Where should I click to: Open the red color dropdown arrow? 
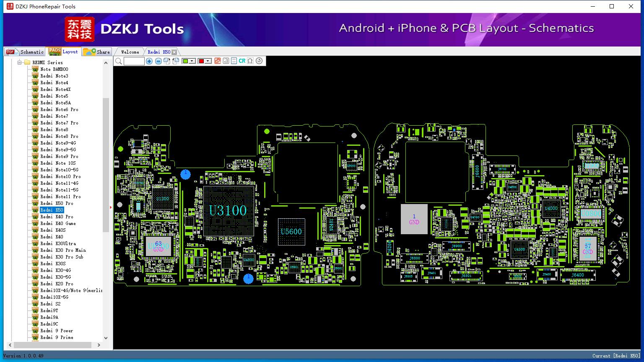pyautogui.click(x=208, y=61)
